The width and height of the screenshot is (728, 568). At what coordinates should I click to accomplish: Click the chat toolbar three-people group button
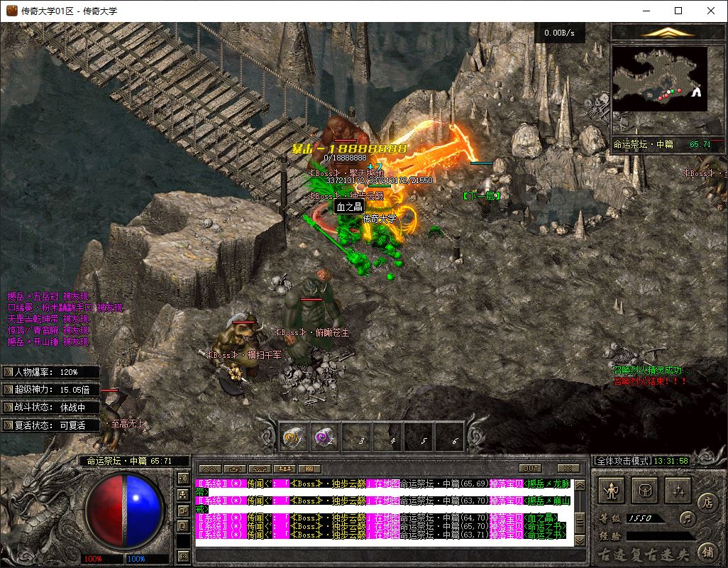[285, 469]
